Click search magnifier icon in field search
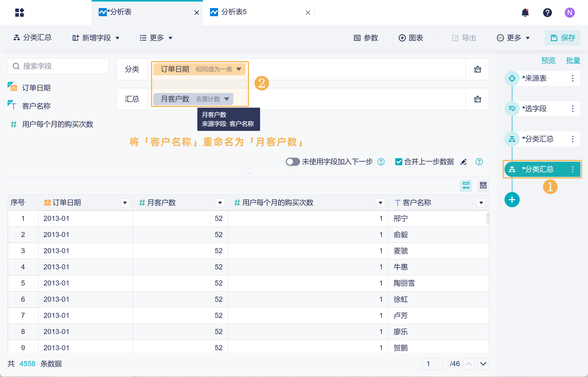588x377 pixels. (x=16, y=66)
